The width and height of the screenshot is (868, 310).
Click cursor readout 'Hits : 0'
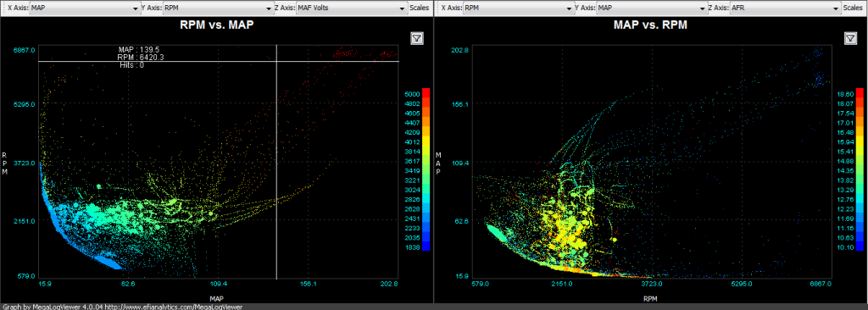click(x=131, y=64)
